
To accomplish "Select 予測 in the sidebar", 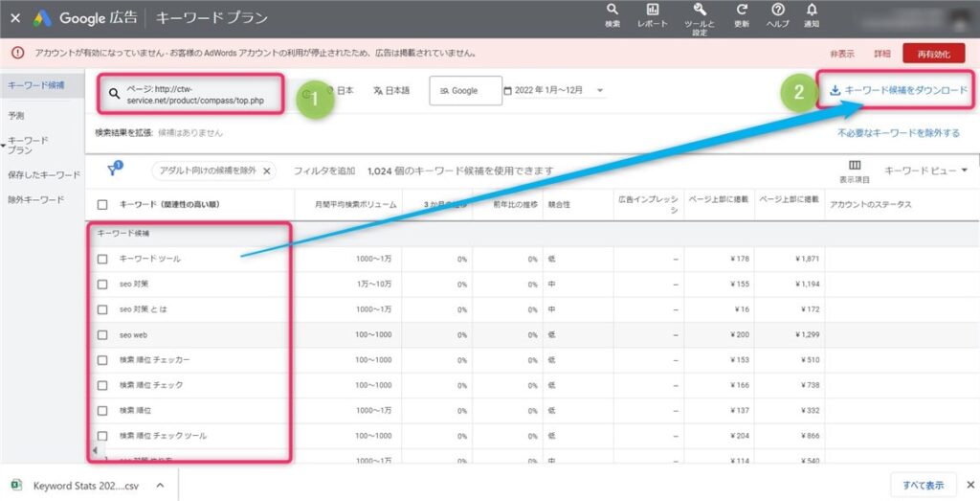I will click(17, 116).
